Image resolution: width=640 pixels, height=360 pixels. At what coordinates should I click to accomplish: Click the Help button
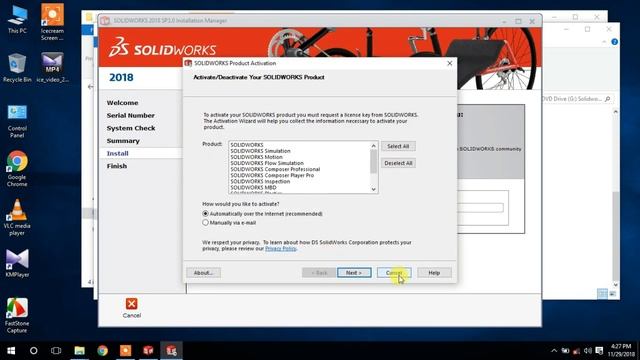point(434,273)
